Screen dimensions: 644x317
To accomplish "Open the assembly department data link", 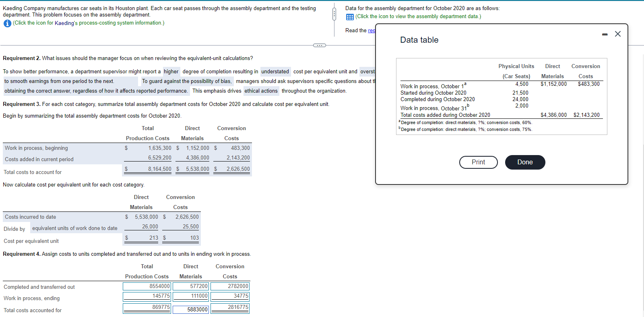I will pyautogui.click(x=418, y=17).
